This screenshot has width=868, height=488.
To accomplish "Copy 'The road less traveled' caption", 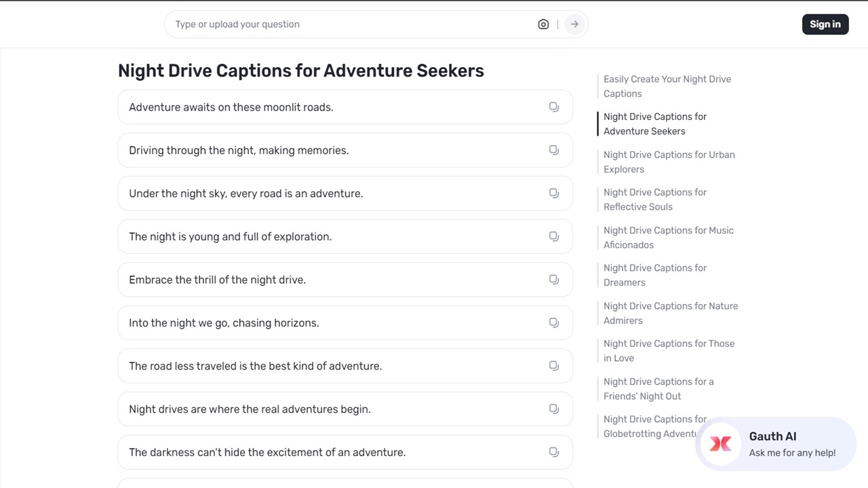I will point(554,366).
